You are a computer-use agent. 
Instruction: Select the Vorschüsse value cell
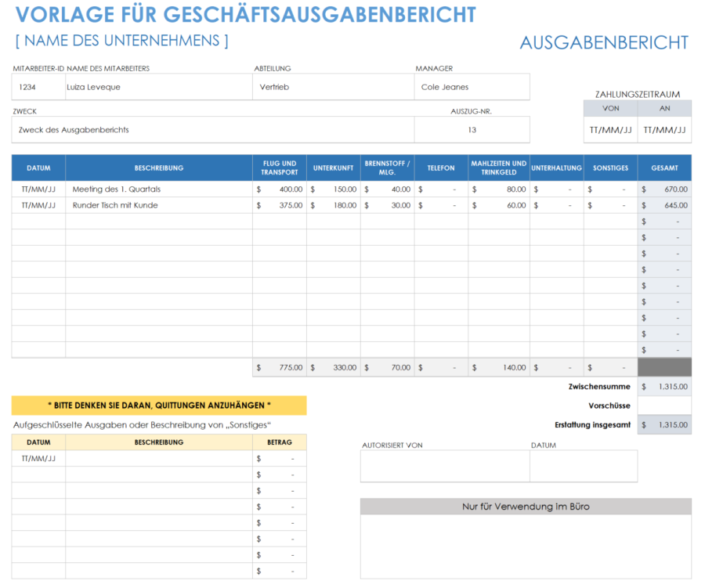tap(664, 406)
